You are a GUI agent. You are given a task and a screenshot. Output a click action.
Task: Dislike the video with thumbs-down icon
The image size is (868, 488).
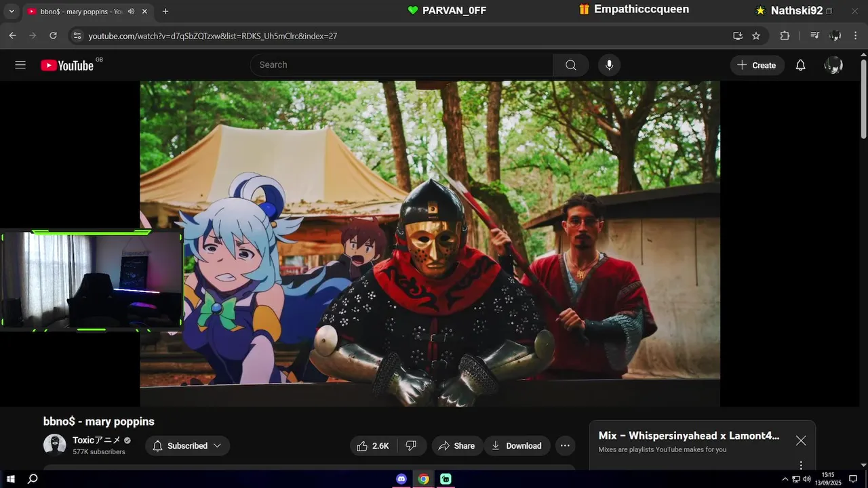coord(411,445)
